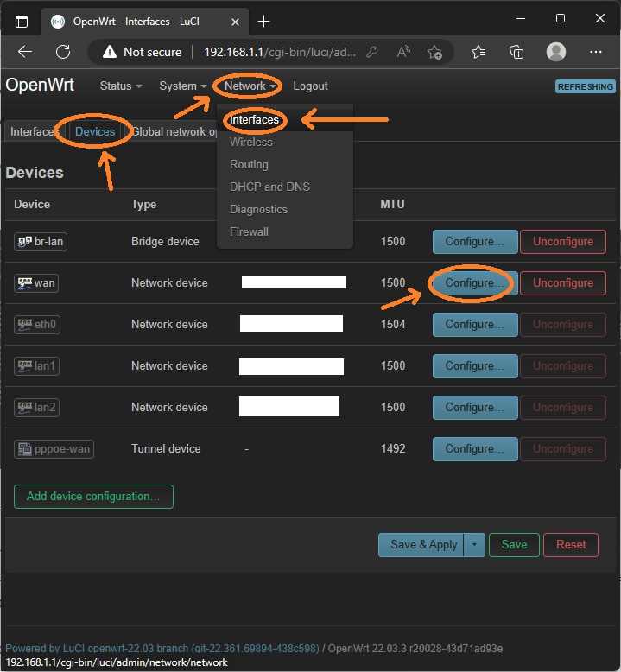Close the OpenWrt Interfaces tab
The width and height of the screenshot is (621, 672).
pyautogui.click(x=235, y=22)
